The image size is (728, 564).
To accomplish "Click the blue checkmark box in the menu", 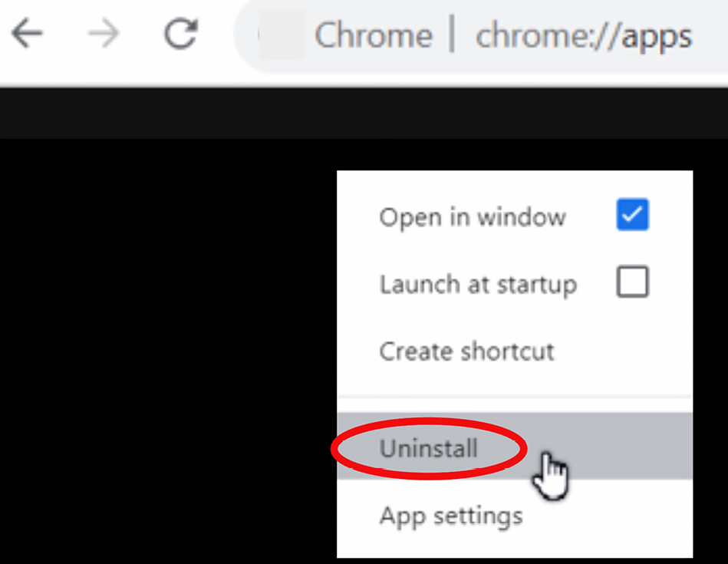I will (632, 215).
